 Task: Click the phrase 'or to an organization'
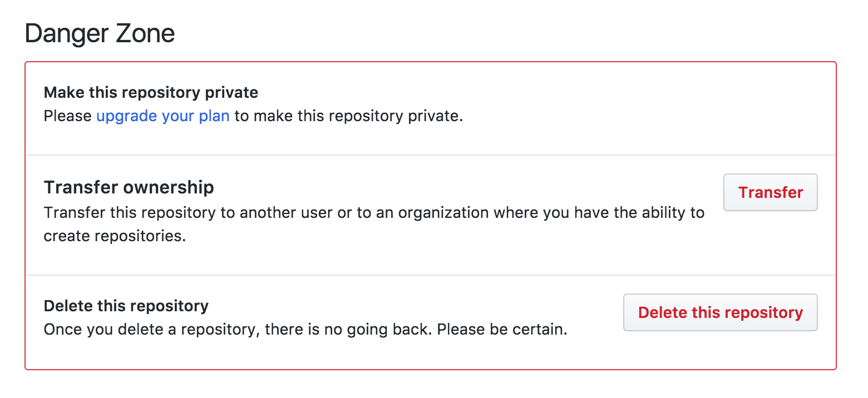click(413, 213)
